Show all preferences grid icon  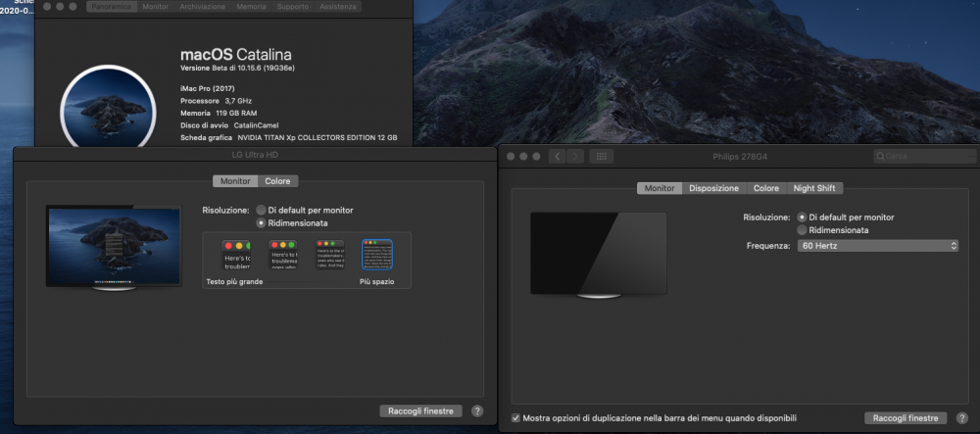pyautogui.click(x=602, y=156)
